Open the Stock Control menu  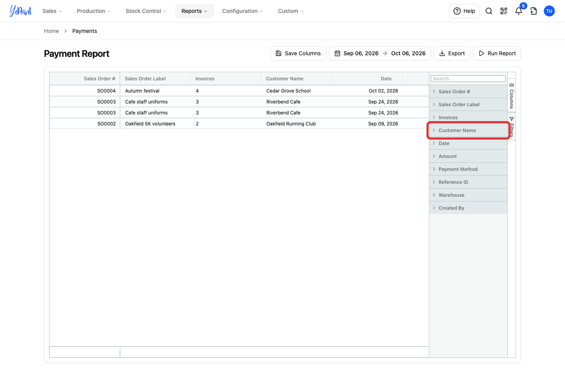(146, 11)
